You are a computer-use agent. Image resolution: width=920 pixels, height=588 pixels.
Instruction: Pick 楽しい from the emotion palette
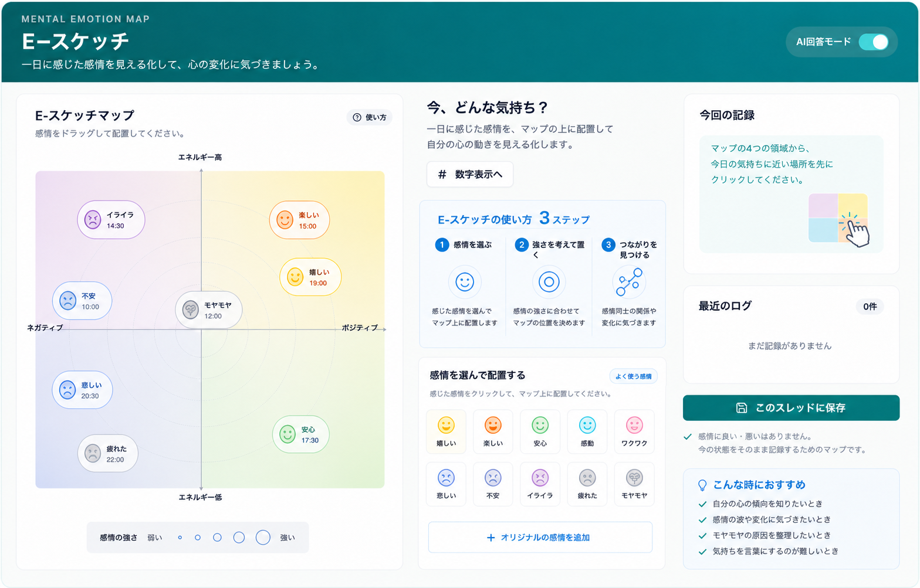[493, 431]
